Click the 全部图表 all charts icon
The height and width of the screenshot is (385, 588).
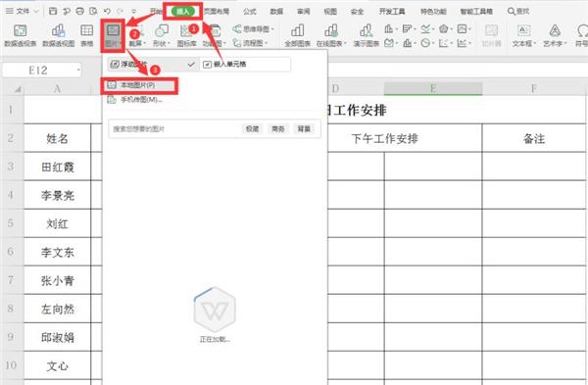pos(297,35)
